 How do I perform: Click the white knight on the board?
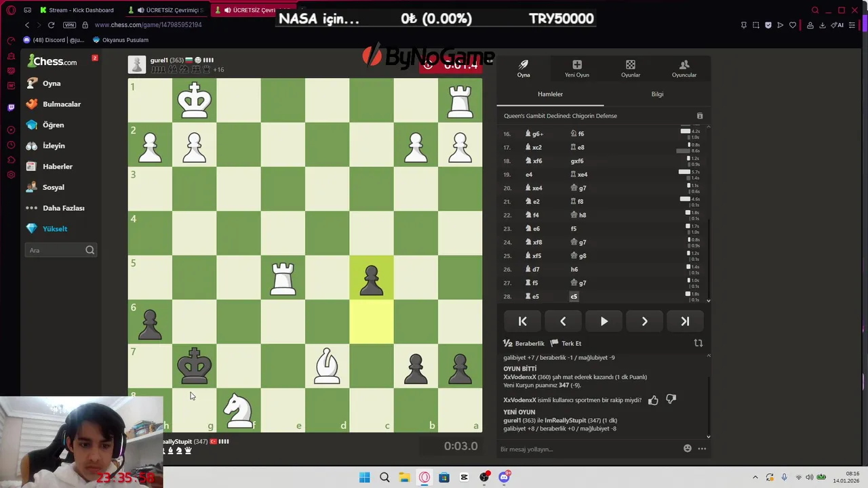(239, 410)
